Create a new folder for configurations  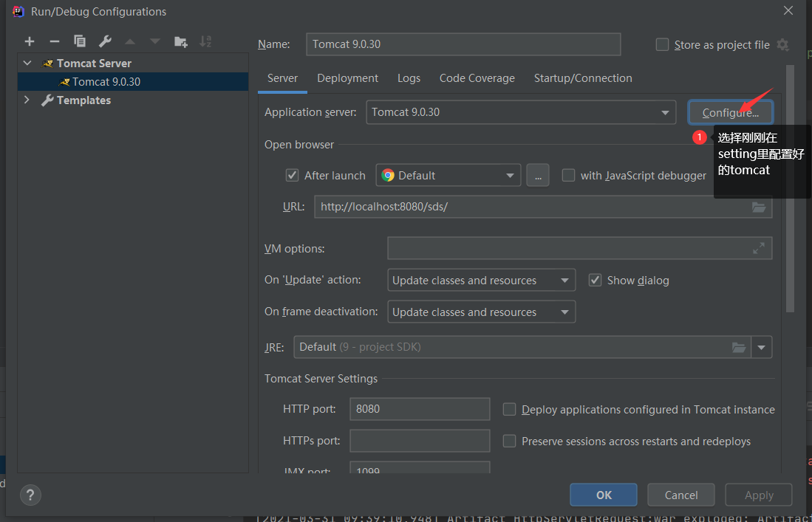(x=180, y=41)
